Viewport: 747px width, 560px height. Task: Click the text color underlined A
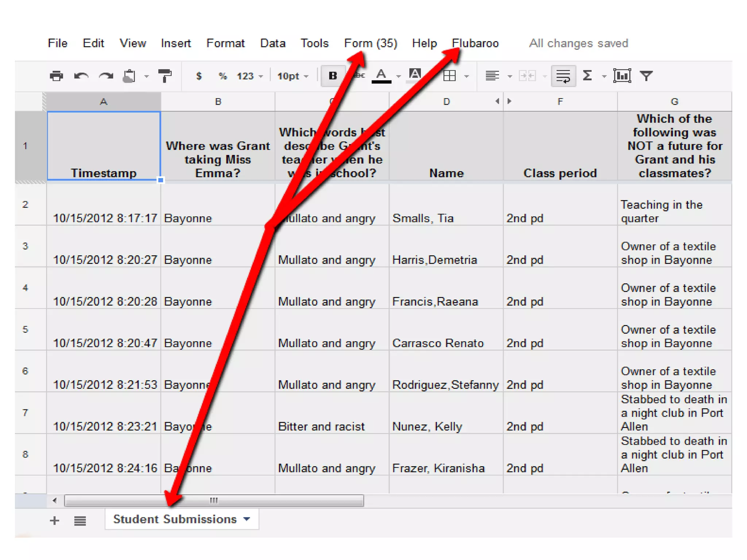[381, 76]
